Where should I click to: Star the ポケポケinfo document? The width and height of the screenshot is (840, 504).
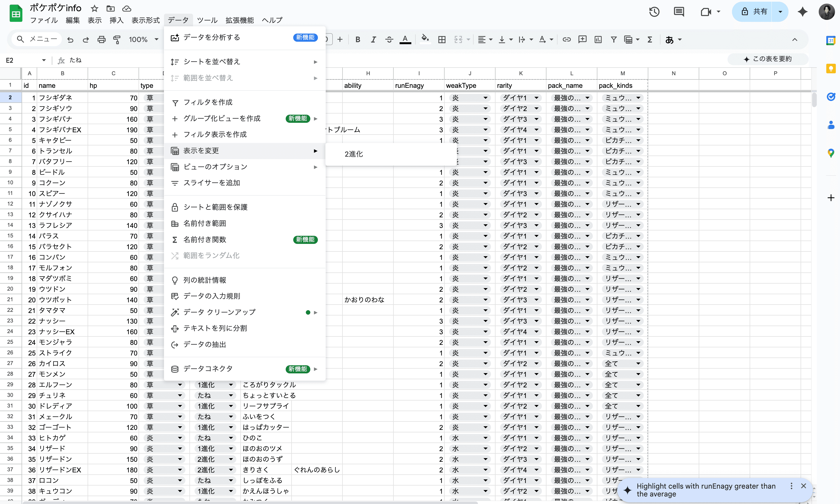[94, 8]
